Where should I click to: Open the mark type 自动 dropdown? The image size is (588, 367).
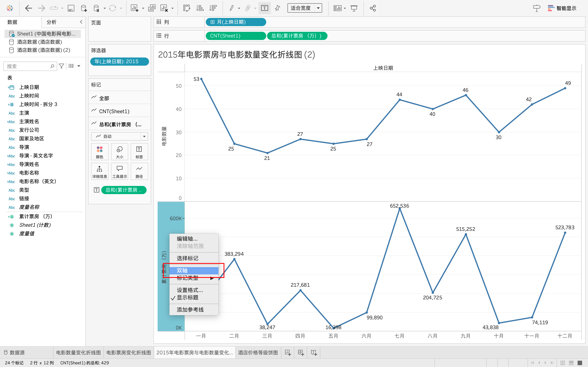pyautogui.click(x=120, y=136)
